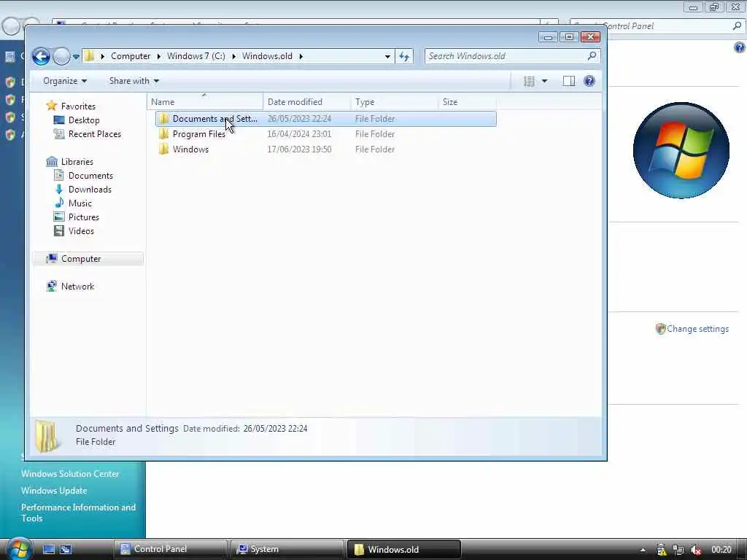This screenshot has height=560, width=747.
Task: Switch to Windows.old taskbar button
Action: click(404, 549)
